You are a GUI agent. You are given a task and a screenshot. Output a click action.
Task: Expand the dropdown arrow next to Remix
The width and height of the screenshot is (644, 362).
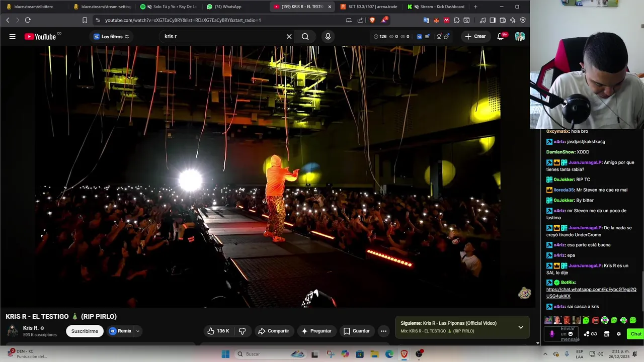click(137, 331)
